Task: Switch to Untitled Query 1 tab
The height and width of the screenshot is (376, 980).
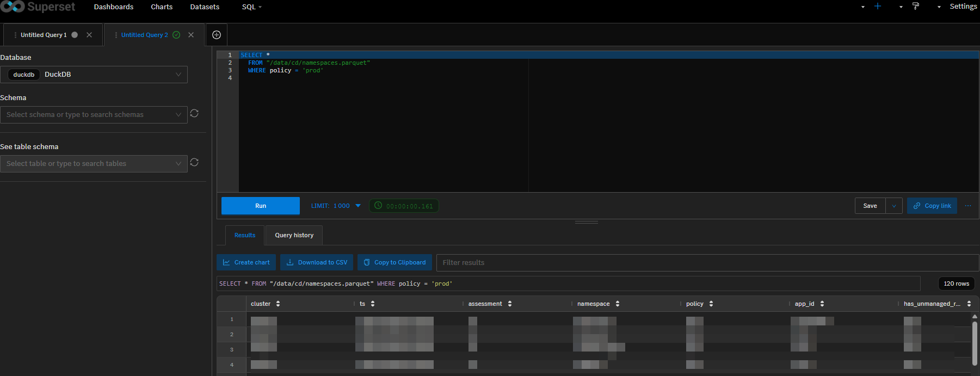Action: pyautogui.click(x=44, y=35)
